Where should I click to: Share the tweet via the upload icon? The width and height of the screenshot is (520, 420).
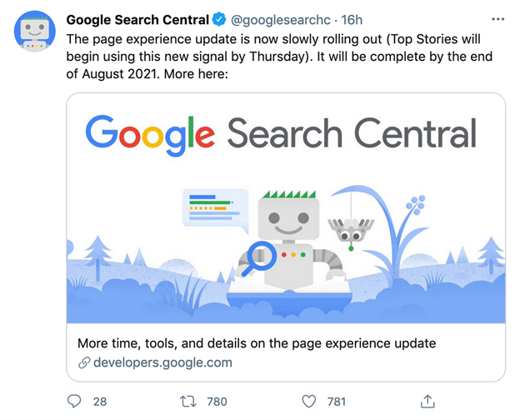[428, 401]
